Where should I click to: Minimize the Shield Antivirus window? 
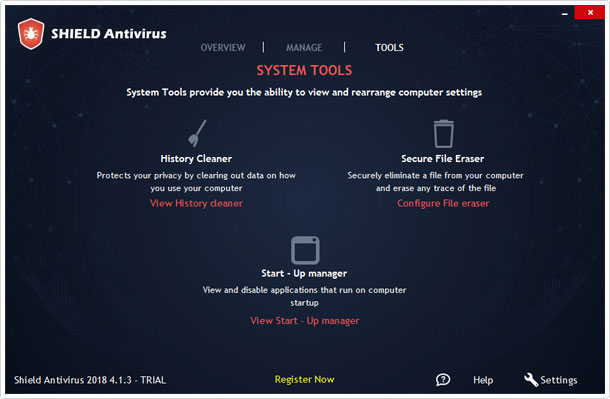point(564,13)
